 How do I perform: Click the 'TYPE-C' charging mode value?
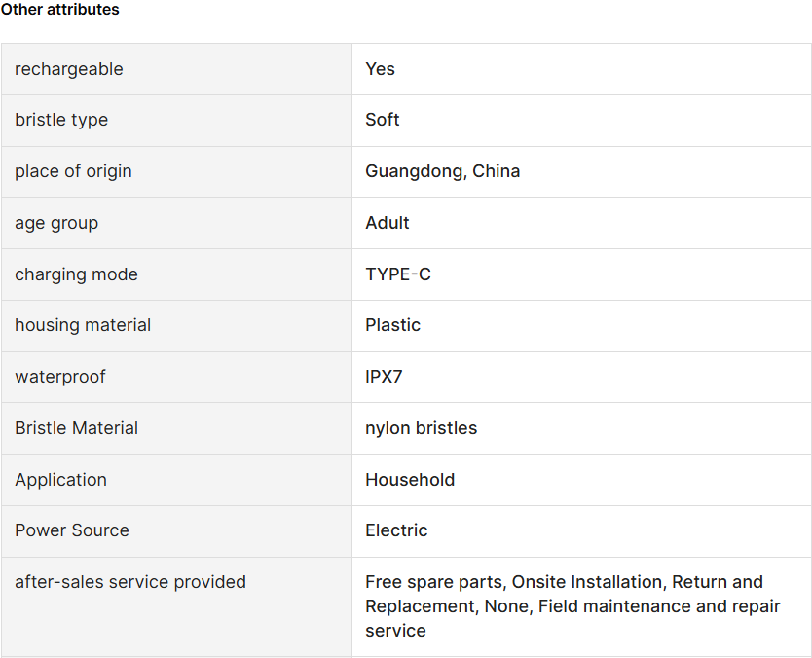[397, 274]
